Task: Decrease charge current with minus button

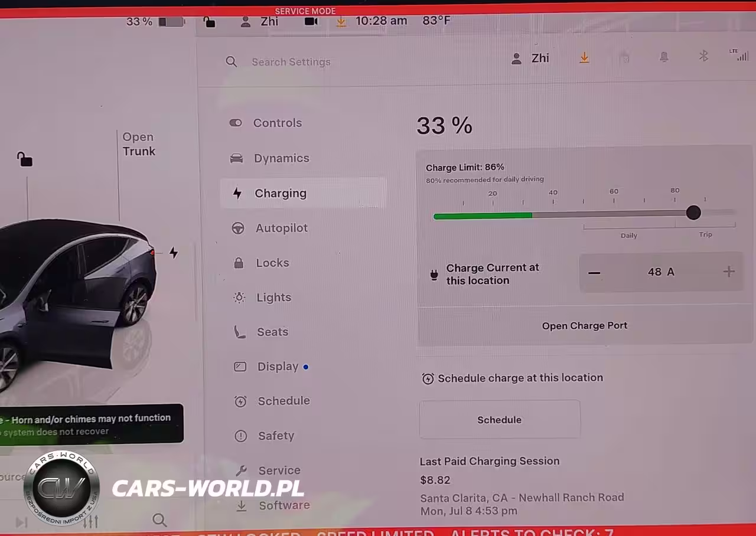Action: [x=594, y=272]
